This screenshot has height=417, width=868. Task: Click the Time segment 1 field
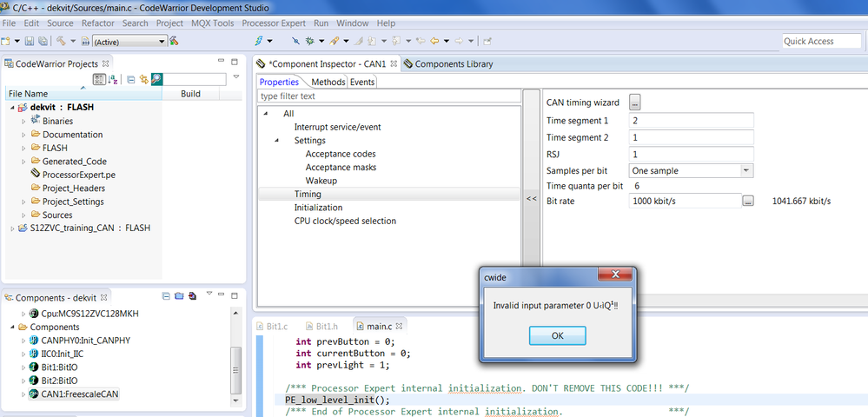[692, 120]
